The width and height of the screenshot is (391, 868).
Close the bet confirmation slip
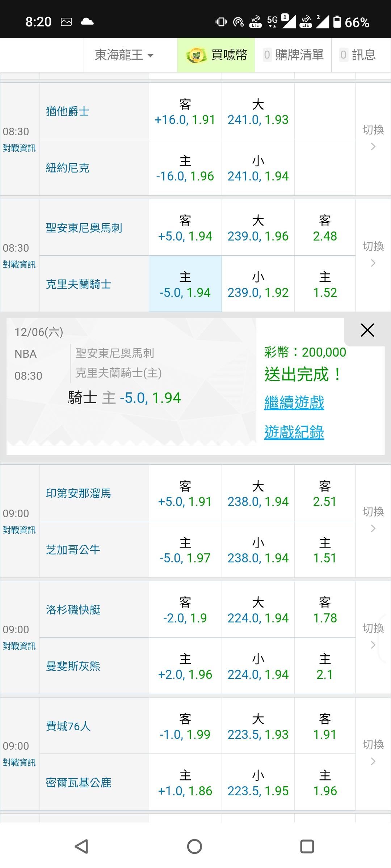pyautogui.click(x=367, y=330)
